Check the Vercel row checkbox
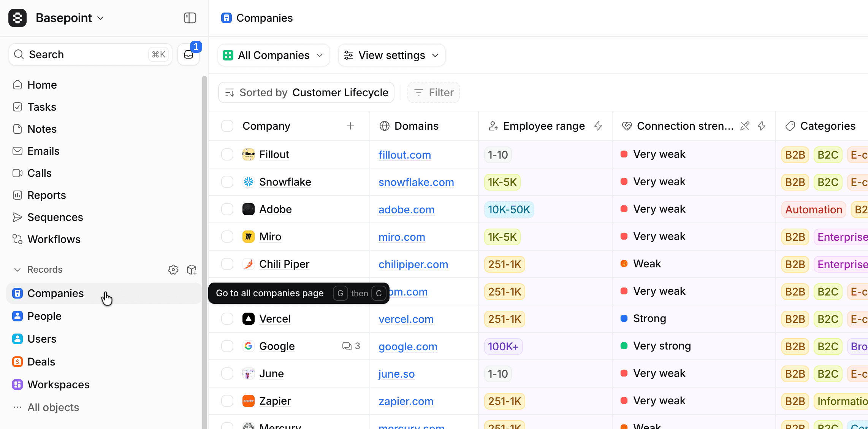Viewport: 868px width, 429px height. (x=227, y=319)
